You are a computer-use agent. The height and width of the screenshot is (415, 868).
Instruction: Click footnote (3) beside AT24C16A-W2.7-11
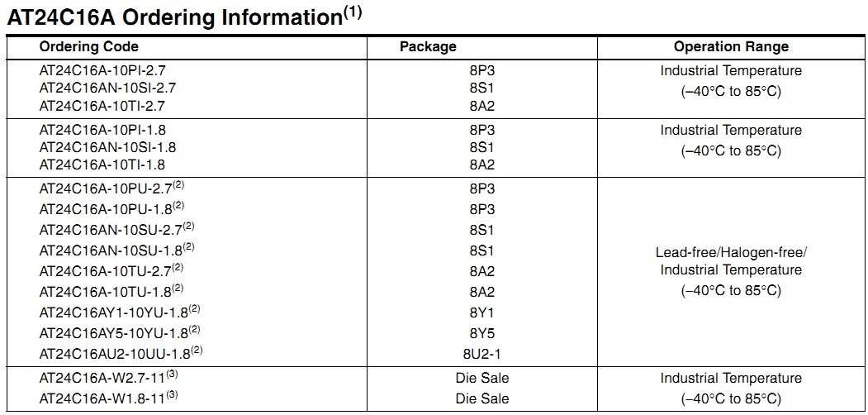pyautogui.click(x=172, y=374)
